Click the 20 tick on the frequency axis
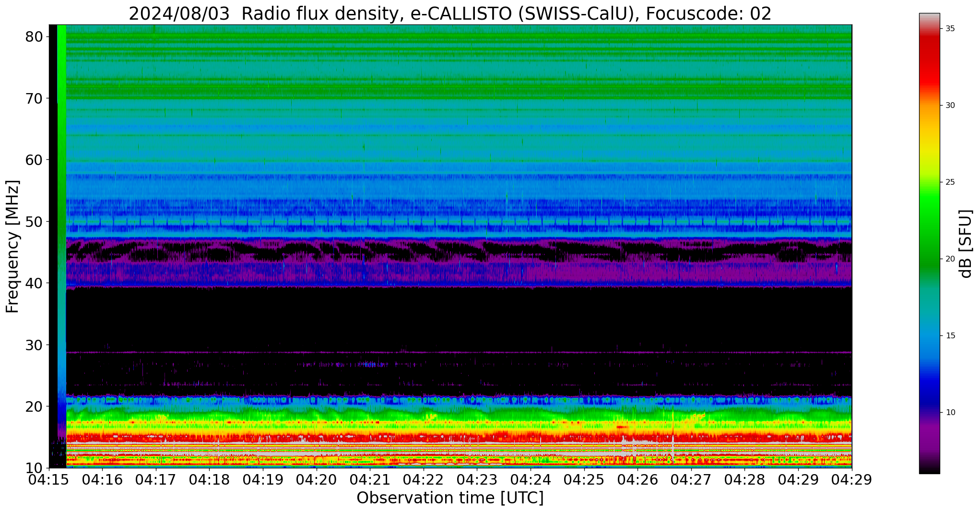The height and width of the screenshot is (512, 980). click(x=34, y=406)
